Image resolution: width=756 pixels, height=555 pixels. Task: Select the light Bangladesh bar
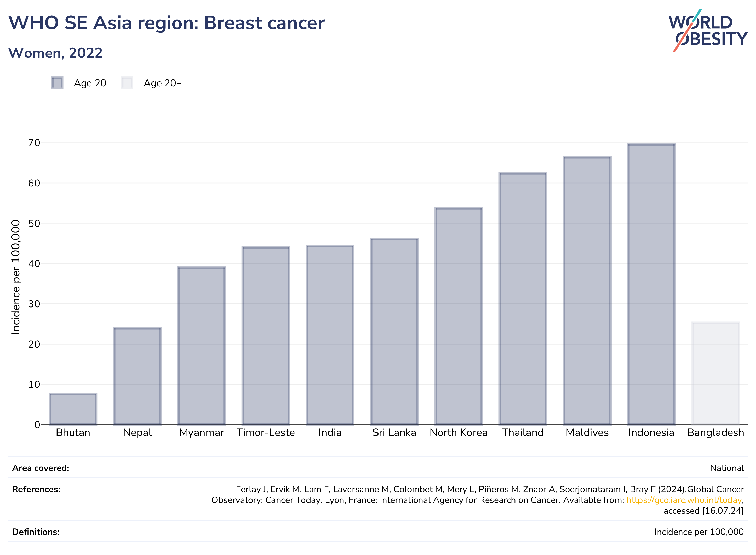715,373
